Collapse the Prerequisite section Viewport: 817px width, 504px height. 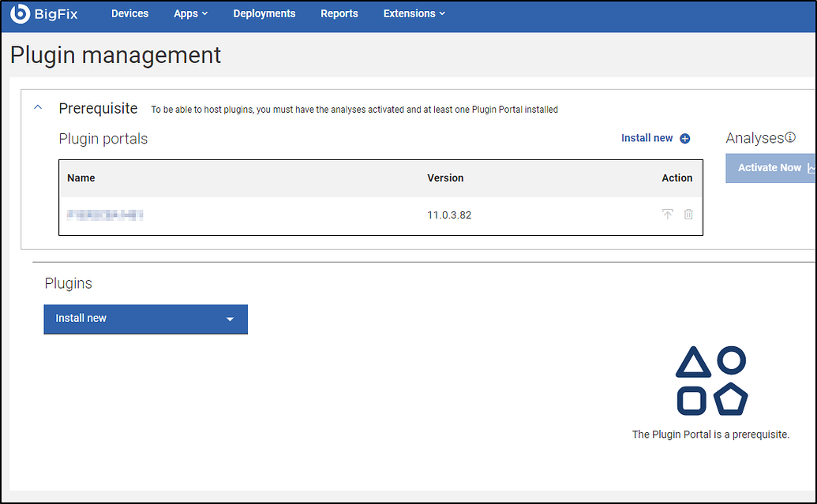[x=37, y=107]
